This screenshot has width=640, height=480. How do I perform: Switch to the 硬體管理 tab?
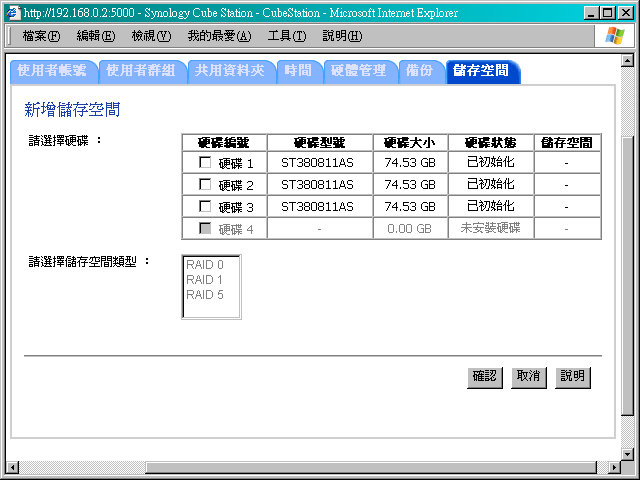click(x=360, y=71)
